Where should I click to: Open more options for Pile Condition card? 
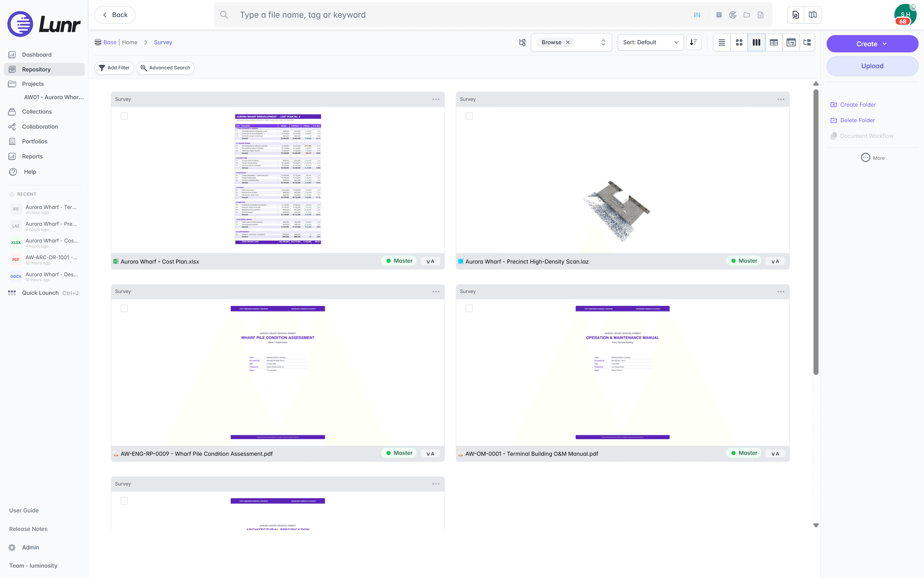pyautogui.click(x=436, y=292)
